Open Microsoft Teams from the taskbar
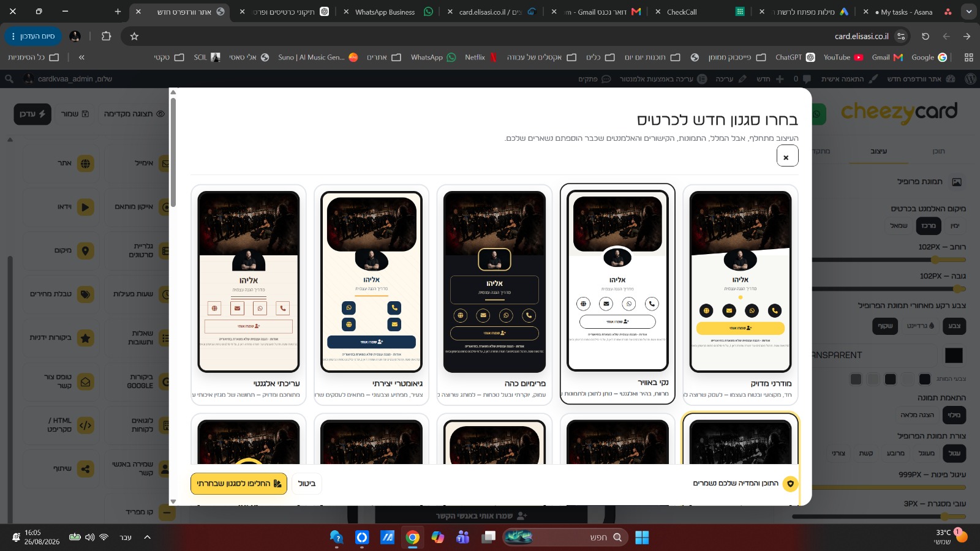This screenshot has width=980, height=551. [x=462, y=538]
